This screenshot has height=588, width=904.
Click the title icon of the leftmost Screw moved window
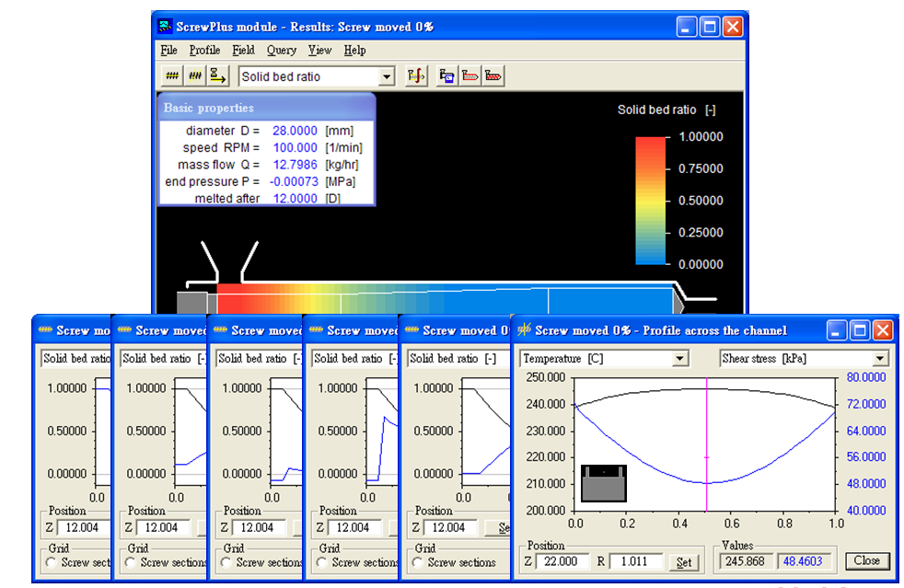pyautogui.click(x=45, y=330)
